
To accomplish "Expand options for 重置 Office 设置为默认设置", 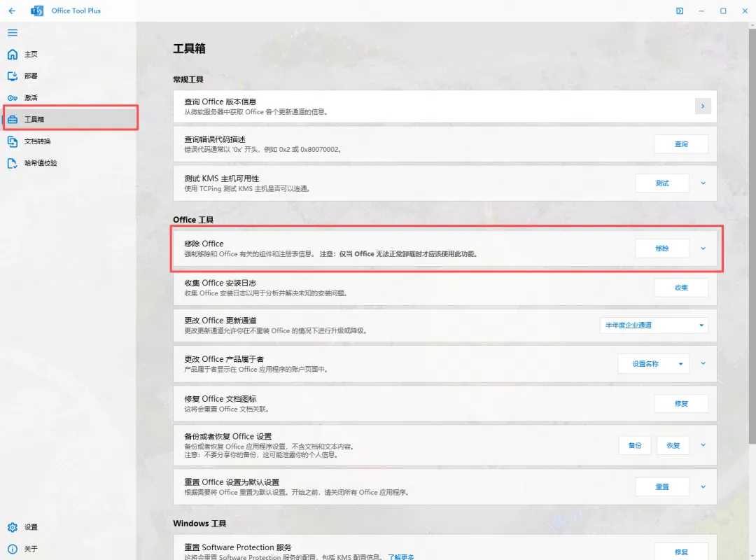I will 703,487.
